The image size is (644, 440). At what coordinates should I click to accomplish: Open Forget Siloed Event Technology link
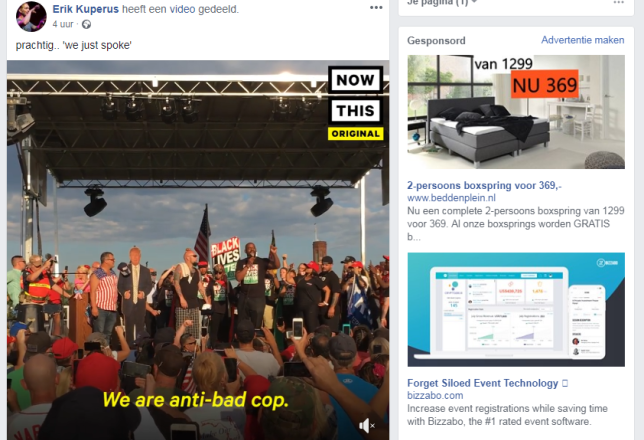click(482, 383)
